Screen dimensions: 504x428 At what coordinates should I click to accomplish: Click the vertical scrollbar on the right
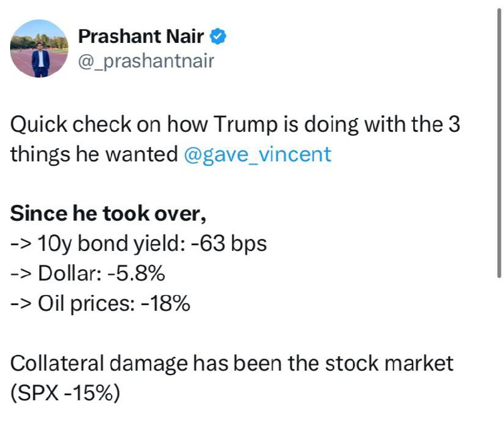499,143
